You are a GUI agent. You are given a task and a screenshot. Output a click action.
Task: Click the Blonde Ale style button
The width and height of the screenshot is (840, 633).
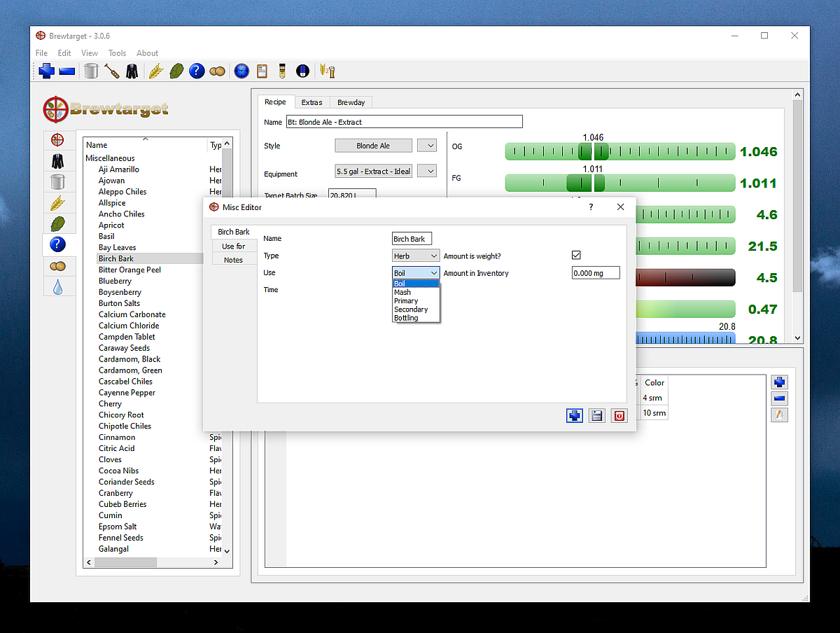point(373,146)
